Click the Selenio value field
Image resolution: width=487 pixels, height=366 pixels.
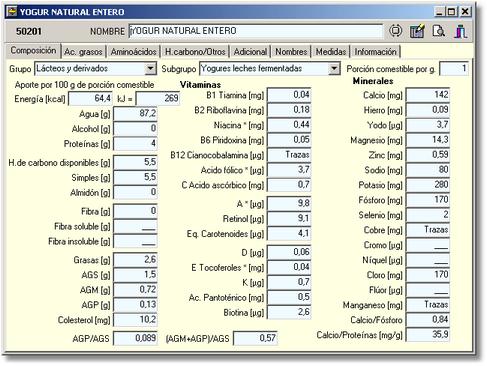point(428,215)
